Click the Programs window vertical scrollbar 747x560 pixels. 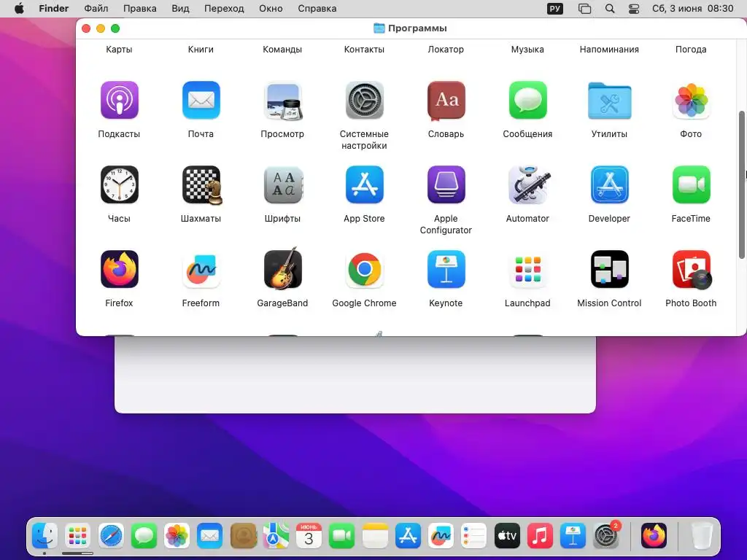coord(742,184)
